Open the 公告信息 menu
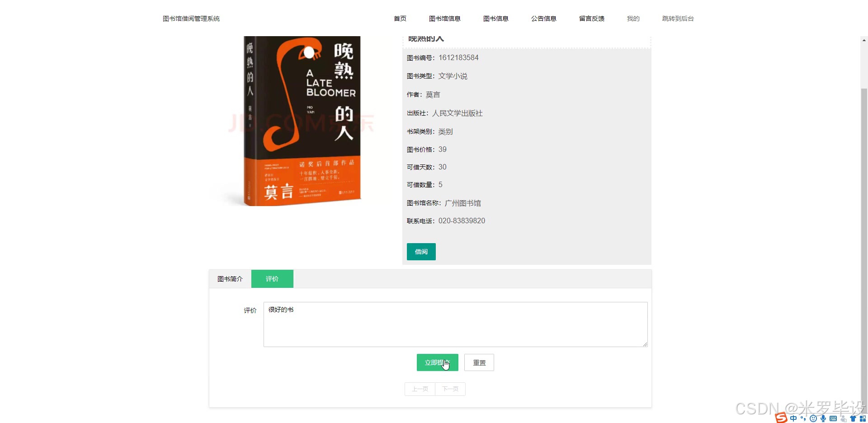 544,19
